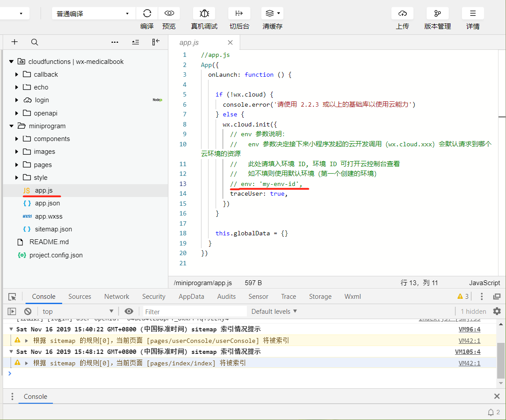Open devtools three-dot customize menu
Screen dimensions: 506x420
481,297
